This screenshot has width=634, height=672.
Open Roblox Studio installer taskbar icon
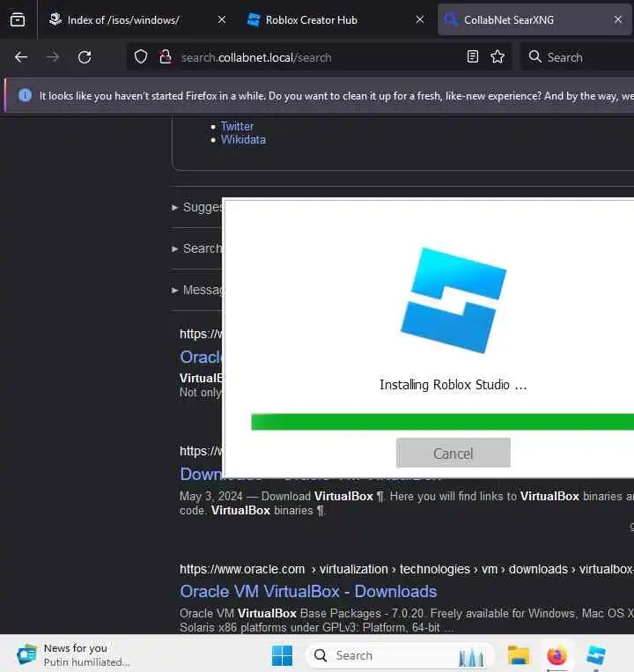click(596, 656)
